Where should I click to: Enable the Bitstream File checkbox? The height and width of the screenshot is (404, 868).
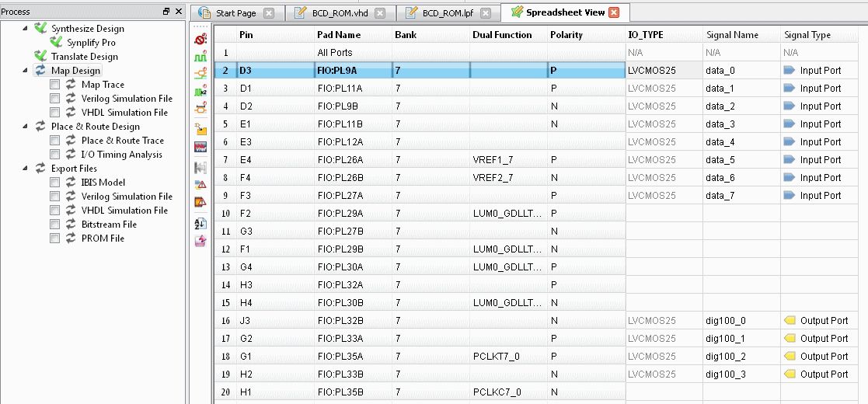point(55,224)
